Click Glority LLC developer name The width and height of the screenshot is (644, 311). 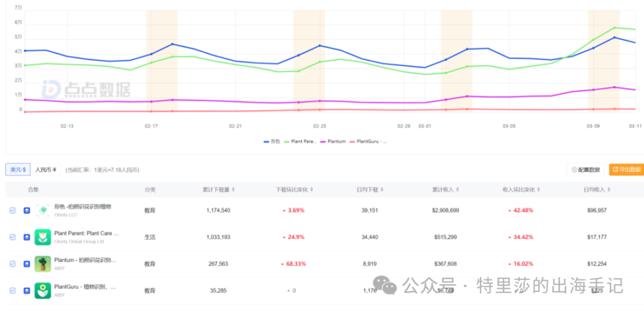[x=66, y=214]
